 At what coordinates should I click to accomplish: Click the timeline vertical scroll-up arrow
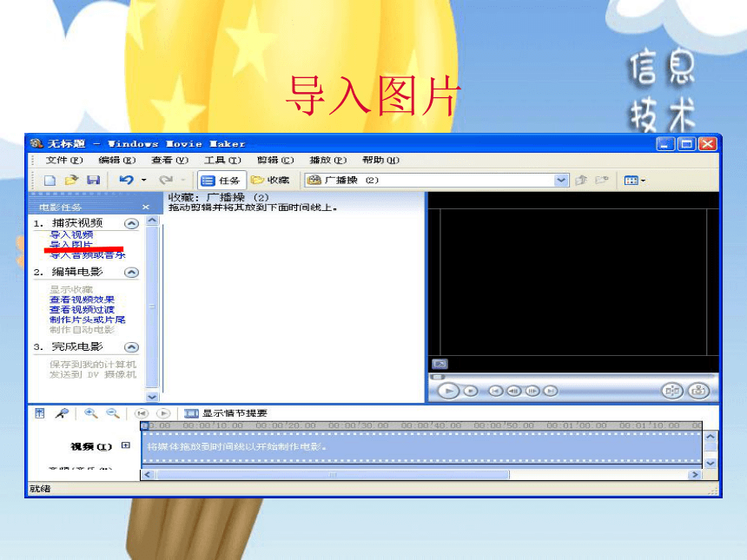pyautogui.click(x=710, y=436)
